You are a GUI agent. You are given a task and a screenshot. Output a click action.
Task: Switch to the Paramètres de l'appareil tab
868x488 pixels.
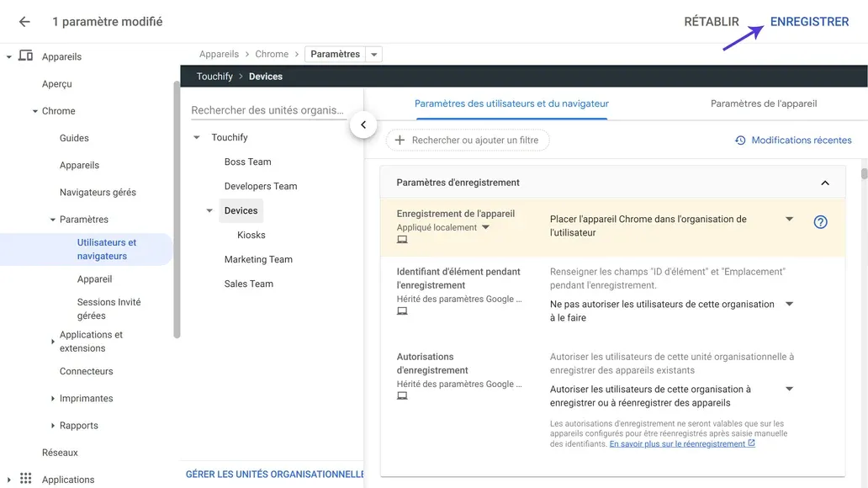[x=763, y=103]
